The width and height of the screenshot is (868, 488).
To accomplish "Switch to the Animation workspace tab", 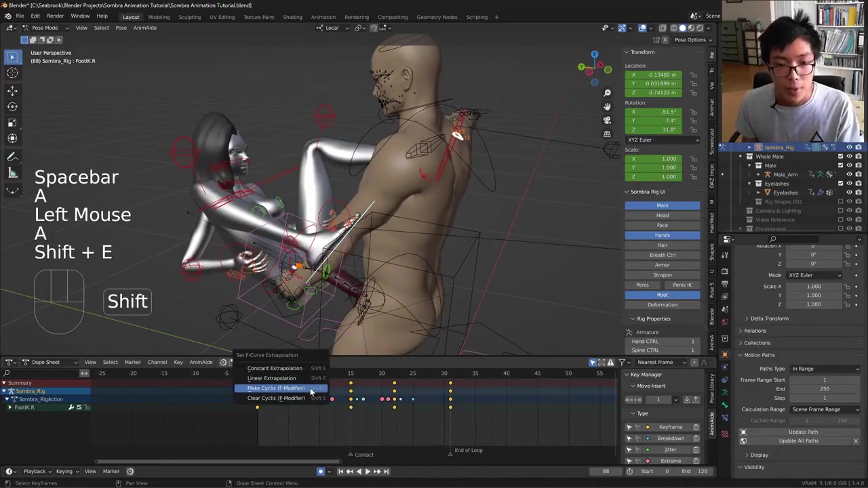I will coord(323,17).
